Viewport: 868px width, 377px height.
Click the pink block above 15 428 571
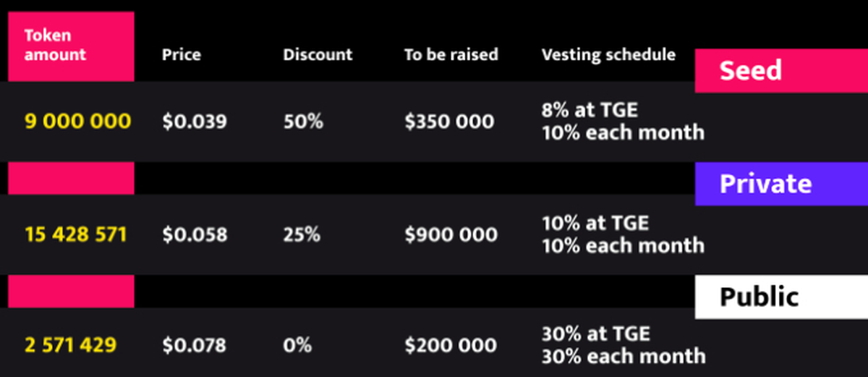point(71,178)
